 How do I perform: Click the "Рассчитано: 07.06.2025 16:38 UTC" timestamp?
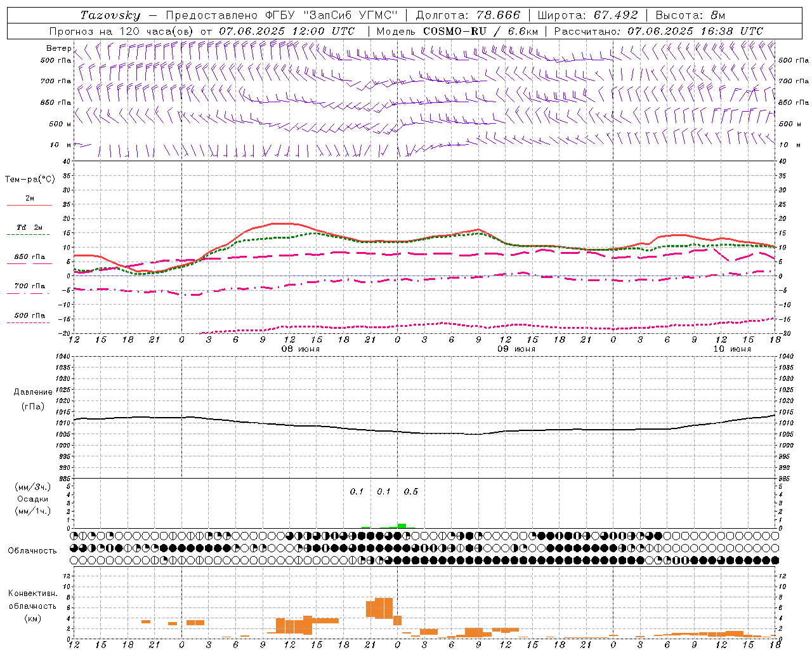[658, 31]
